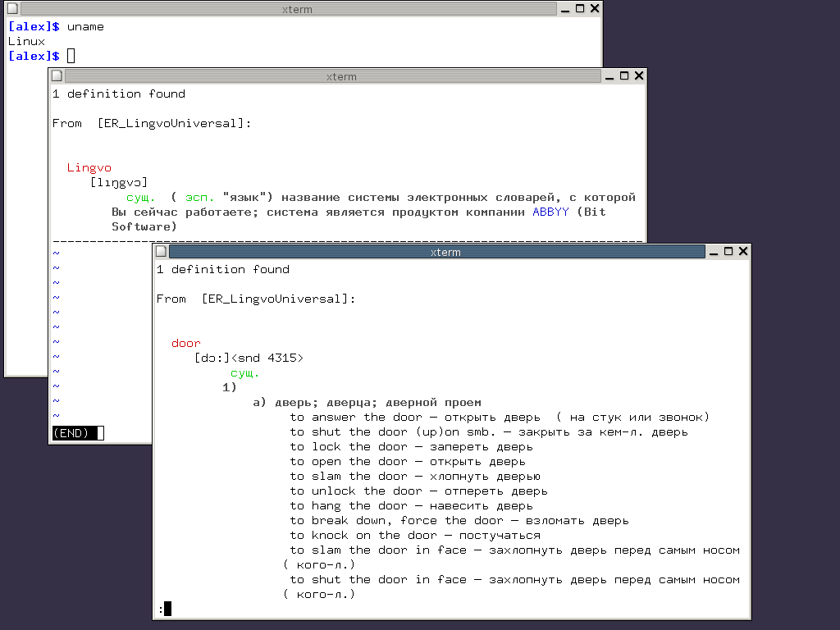Click '[ER_LingvoUniversal]:' in the door window
840x630 pixels.
(x=279, y=299)
